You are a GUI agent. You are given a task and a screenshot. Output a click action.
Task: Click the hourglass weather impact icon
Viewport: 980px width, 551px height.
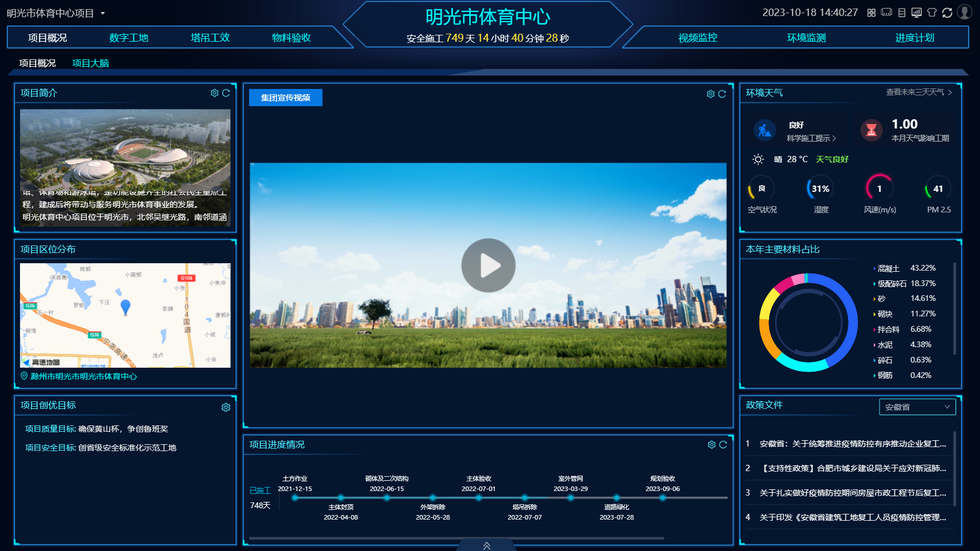871,130
